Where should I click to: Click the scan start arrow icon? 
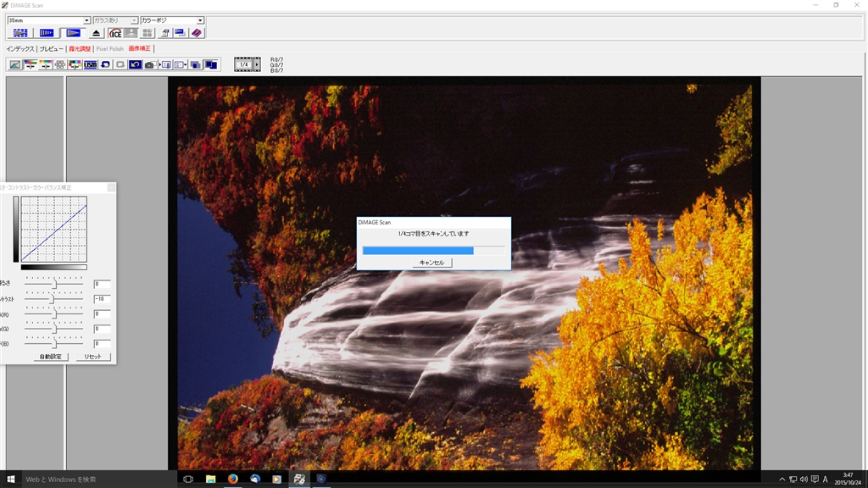(73, 33)
